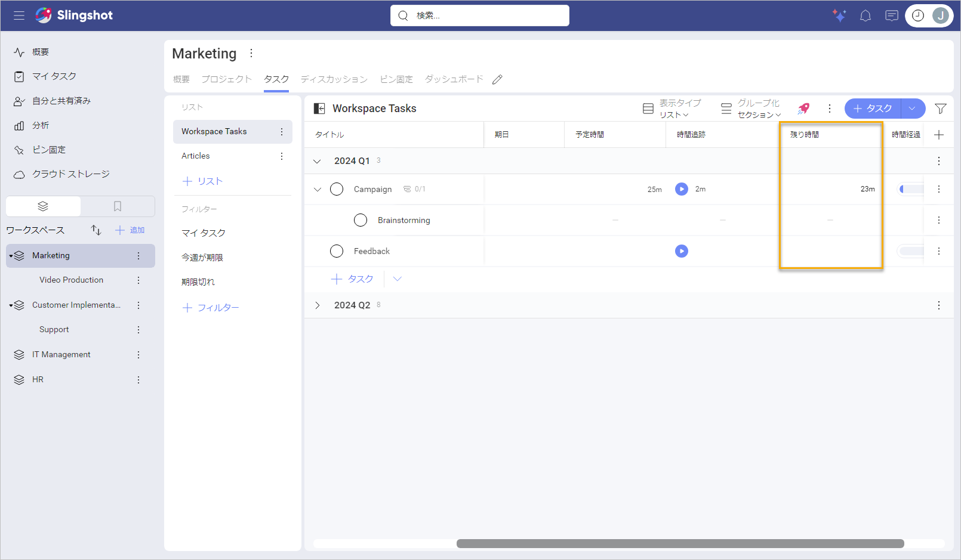This screenshot has width=961, height=560.
Task: Open the AI assistant sparkle icon
Action: tap(839, 16)
